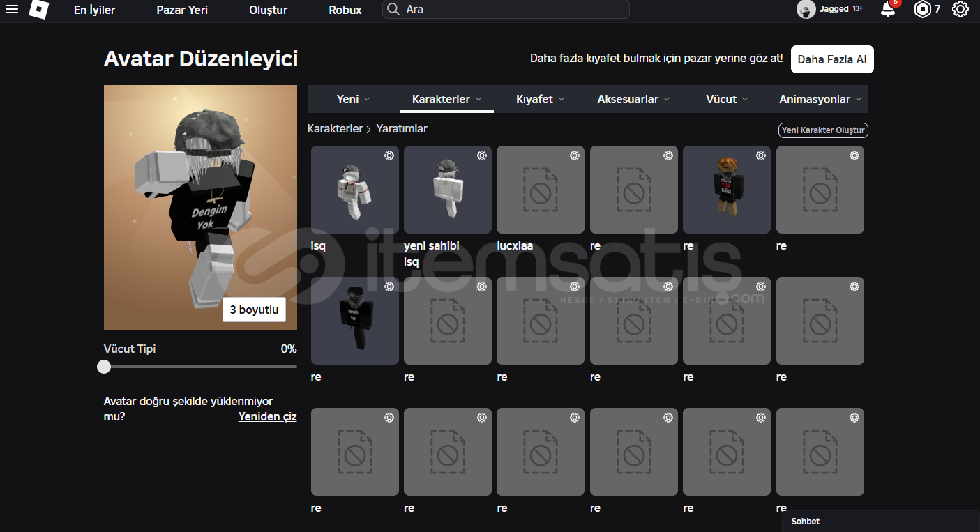
Task: Open the Jagged profile avatar
Action: click(806, 9)
